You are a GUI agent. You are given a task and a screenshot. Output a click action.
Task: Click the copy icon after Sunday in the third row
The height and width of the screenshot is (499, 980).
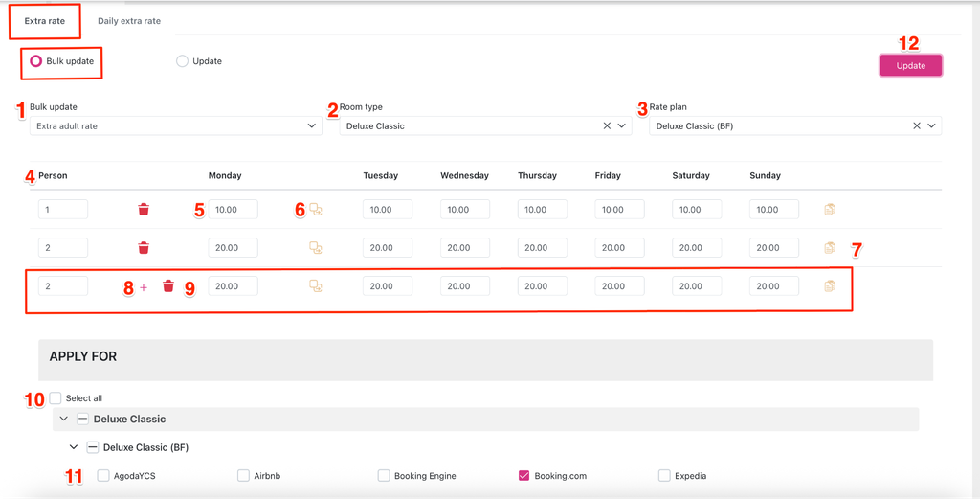[830, 286]
